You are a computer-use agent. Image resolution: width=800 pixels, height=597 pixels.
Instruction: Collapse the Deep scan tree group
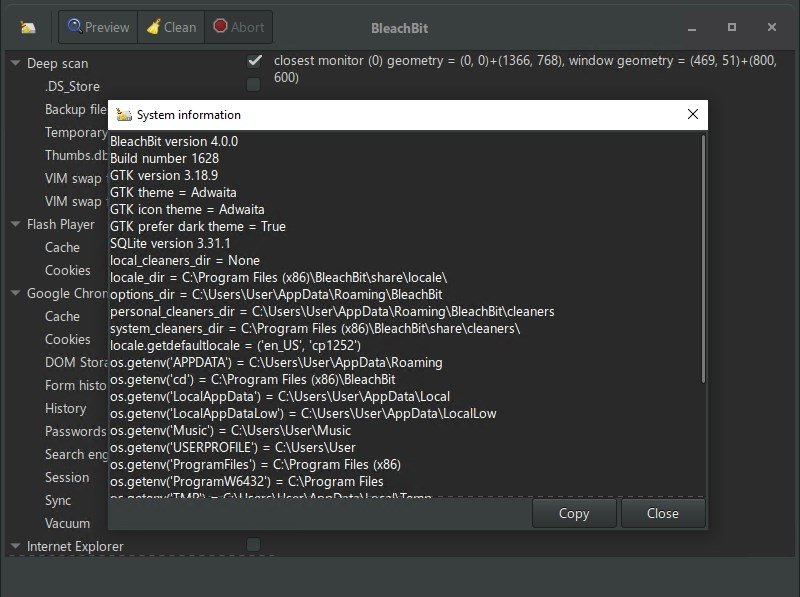coord(16,63)
